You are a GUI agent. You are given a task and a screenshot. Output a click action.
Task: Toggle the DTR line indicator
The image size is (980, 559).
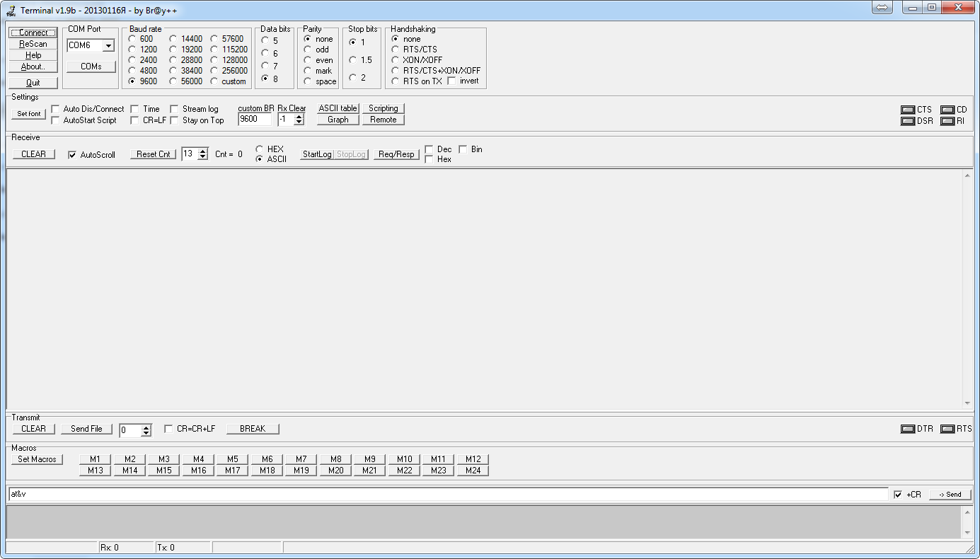click(908, 428)
